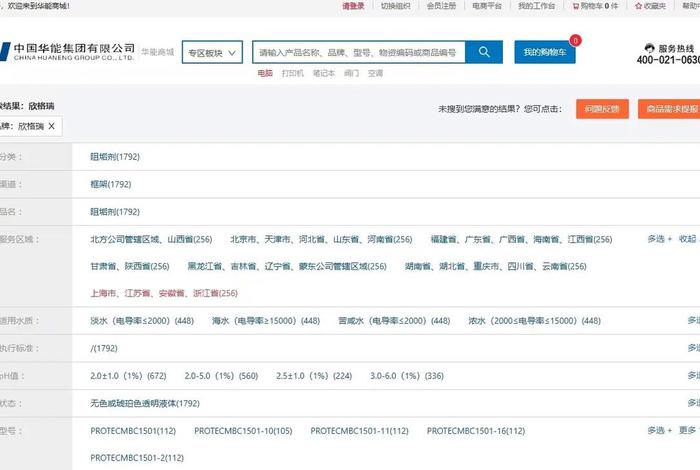Filter water type 浓水 (448)
Viewport: 700px width, 470px height.
(534, 321)
